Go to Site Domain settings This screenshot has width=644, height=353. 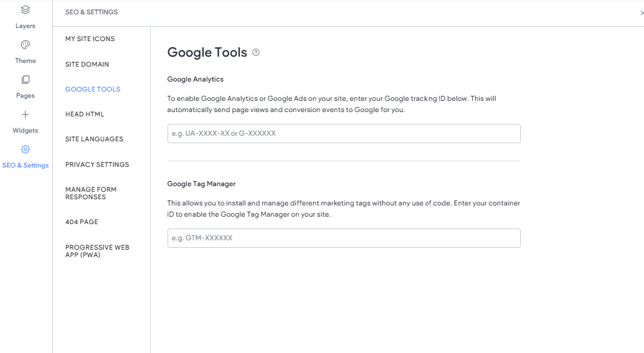[x=87, y=65]
